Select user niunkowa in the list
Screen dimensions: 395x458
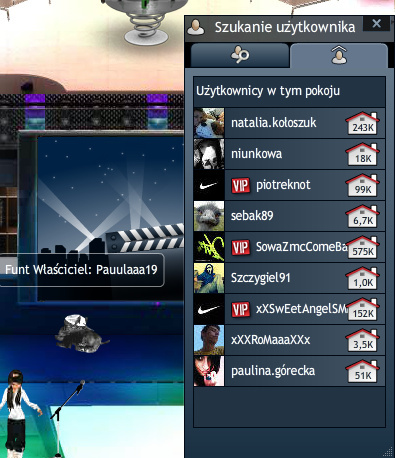[x=289, y=154]
